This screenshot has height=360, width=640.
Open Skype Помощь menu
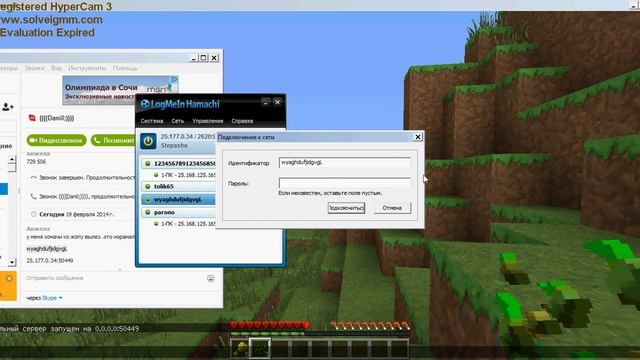pyautogui.click(x=125, y=68)
